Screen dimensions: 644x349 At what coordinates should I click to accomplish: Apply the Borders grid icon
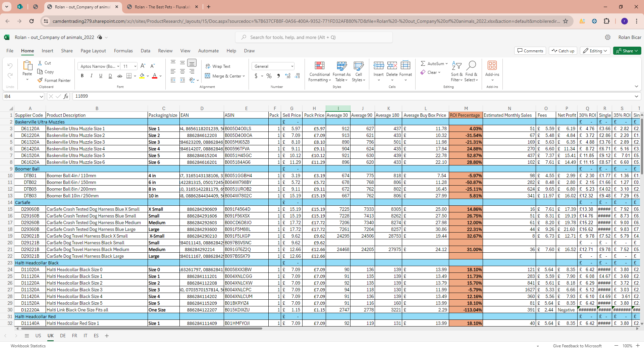coord(129,76)
